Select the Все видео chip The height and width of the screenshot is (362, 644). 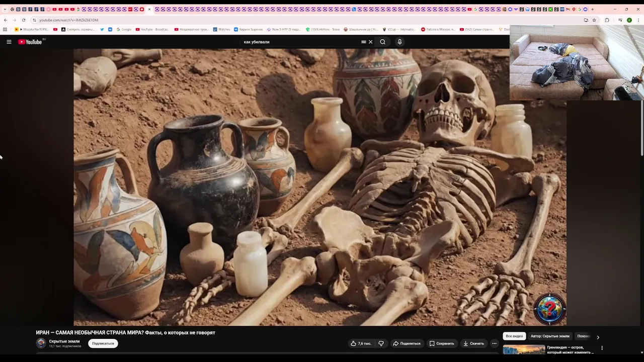(x=514, y=336)
